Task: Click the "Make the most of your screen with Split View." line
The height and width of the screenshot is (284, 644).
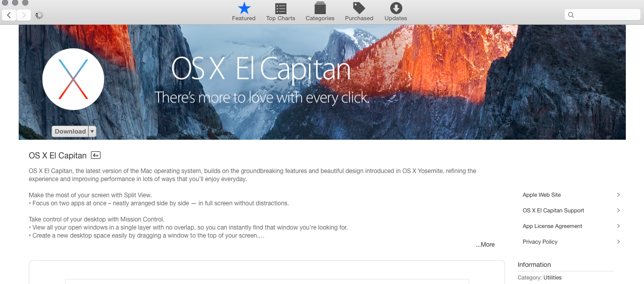Action: click(x=90, y=195)
